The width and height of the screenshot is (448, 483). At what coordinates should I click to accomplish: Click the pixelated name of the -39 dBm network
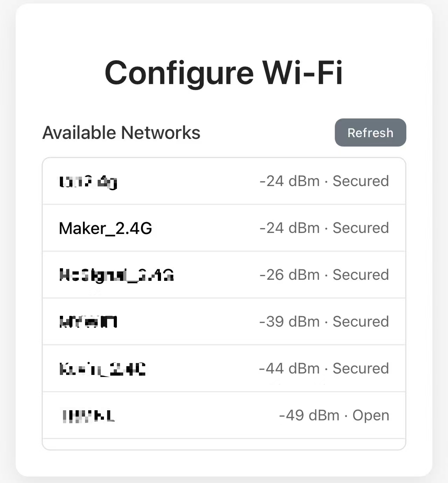point(88,322)
